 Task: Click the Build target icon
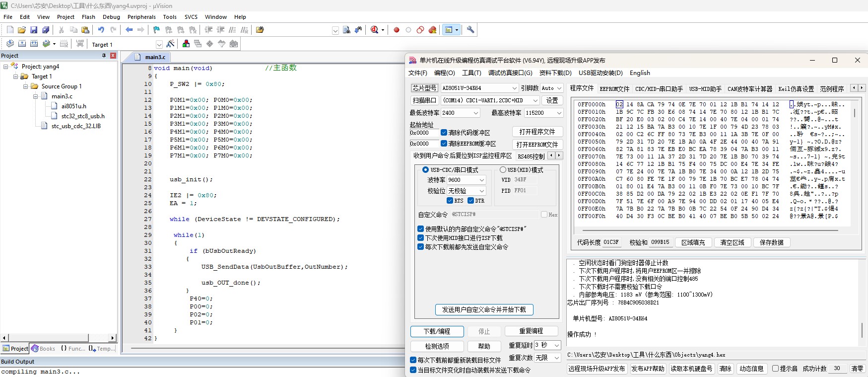coord(22,44)
